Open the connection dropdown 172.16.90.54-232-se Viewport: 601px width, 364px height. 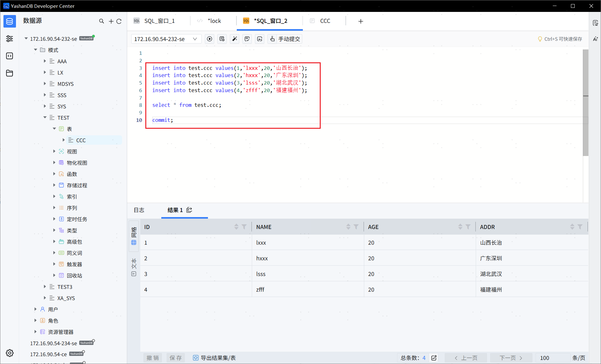(166, 39)
